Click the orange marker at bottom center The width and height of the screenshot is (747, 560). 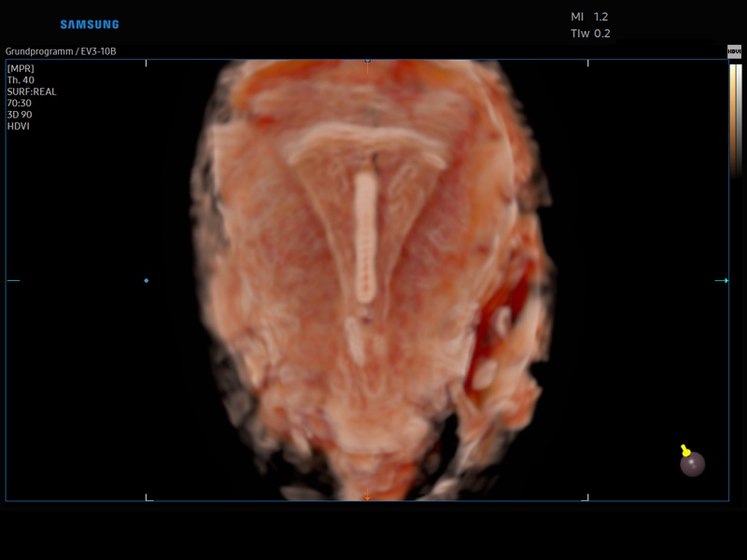pyautogui.click(x=367, y=497)
